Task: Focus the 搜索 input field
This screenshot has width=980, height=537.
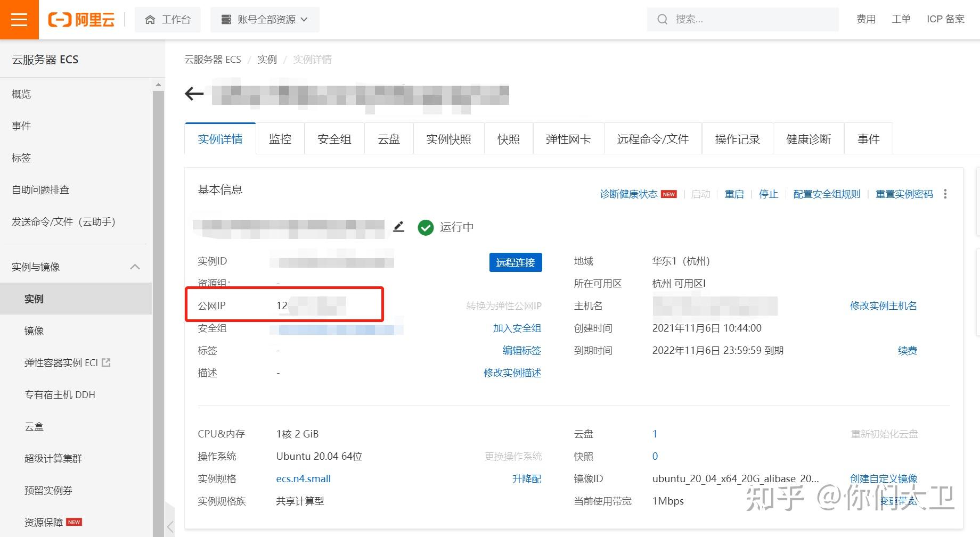Action: pos(743,20)
